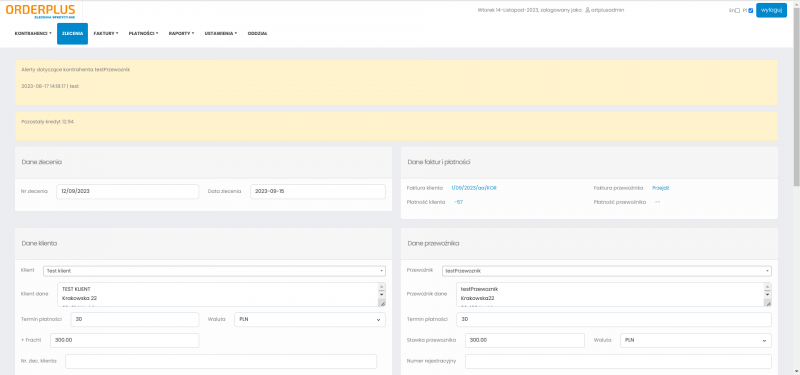Open client invoice link 1/09/2023/aa/KOR

click(474, 188)
